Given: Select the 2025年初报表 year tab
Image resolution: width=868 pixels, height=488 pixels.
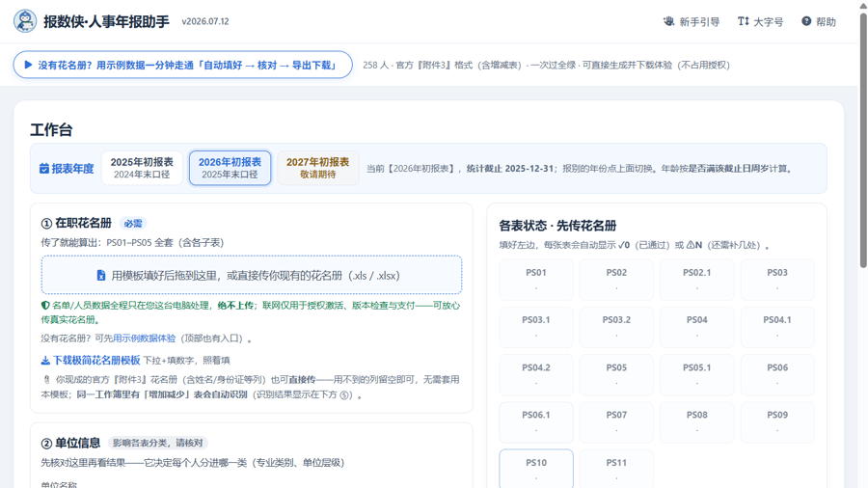Looking at the screenshot, I should pyautogui.click(x=142, y=168).
